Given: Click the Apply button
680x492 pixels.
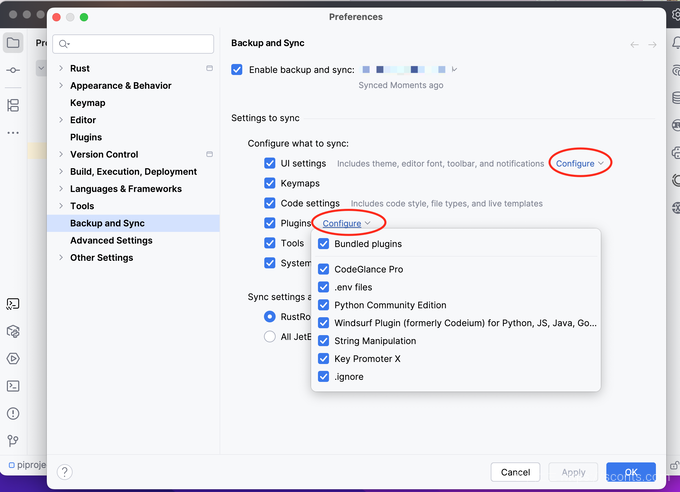Looking at the screenshot, I should click(x=573, y=472).
